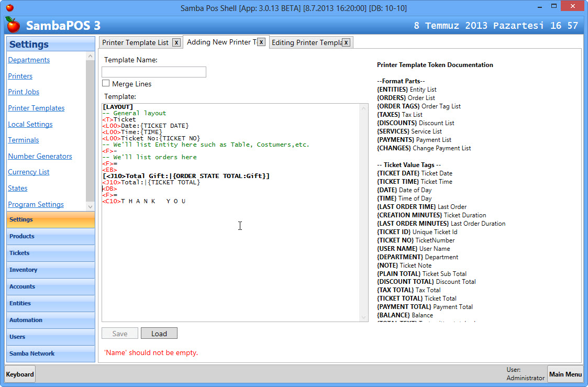
Task: Enable the Merge Lines checkbox
Action: click(106, 83)
